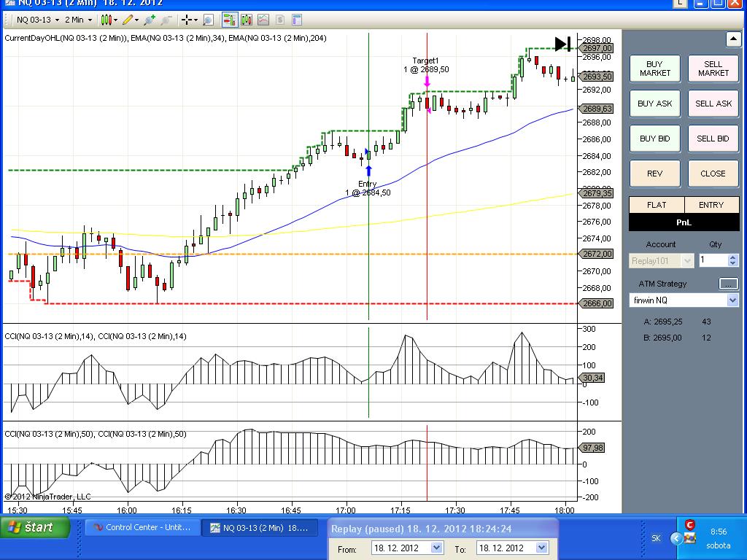Select the pencil drawing tools icon
The image size is (747, 560).
pos(127,20)
